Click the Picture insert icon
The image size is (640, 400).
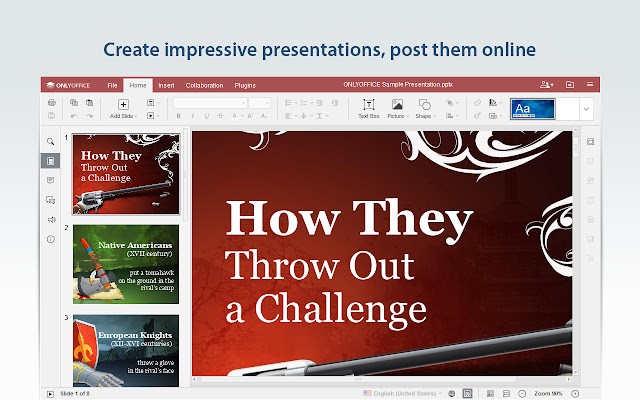[397, 108]
